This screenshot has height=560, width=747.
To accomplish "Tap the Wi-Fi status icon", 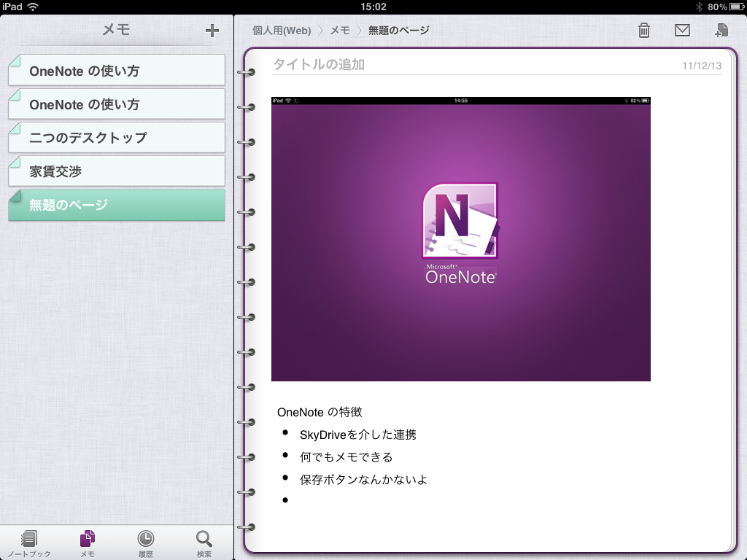I will [x=33, y=7].
